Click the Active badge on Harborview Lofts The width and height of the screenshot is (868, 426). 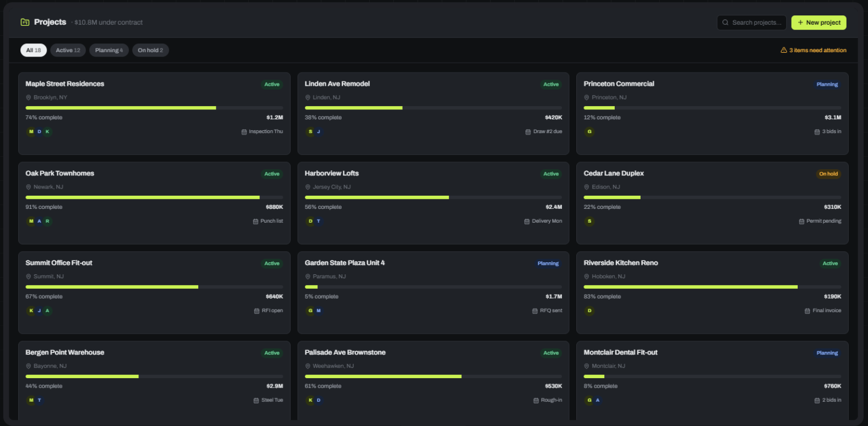551,174
